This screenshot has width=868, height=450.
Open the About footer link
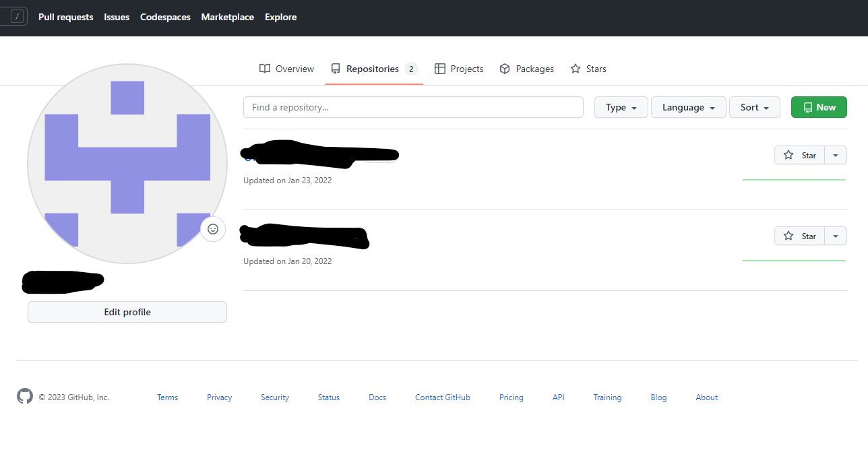707,397
